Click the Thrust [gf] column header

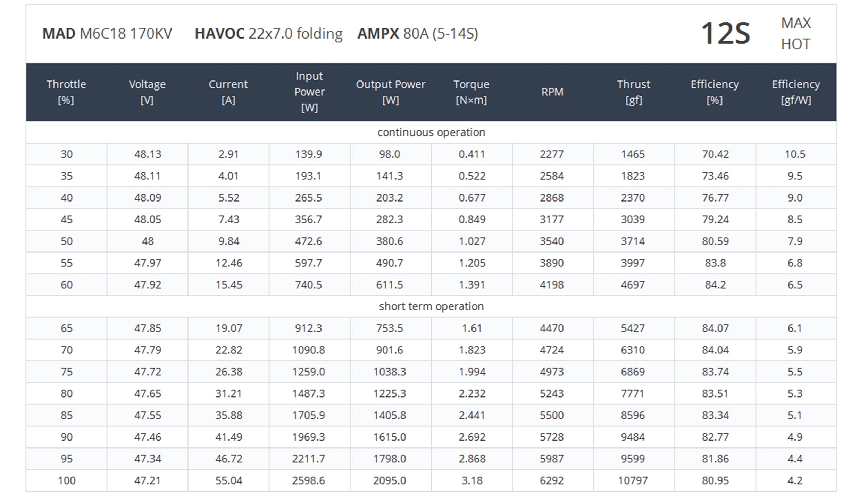click(633, 92)
